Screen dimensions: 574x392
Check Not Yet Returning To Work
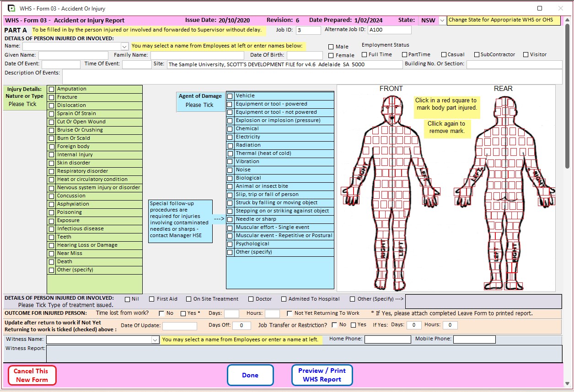tap(289, 314)
